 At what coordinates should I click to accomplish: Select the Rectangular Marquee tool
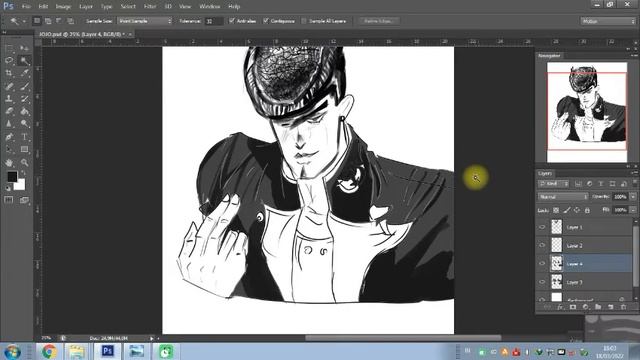pyautogui.click(x=9, y=49)
